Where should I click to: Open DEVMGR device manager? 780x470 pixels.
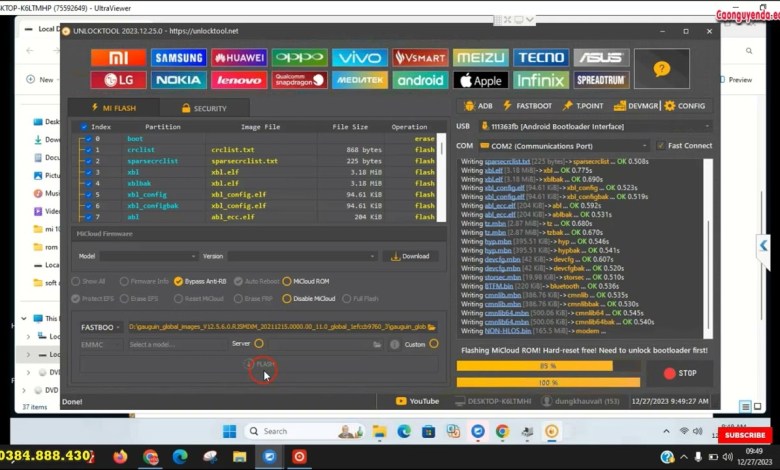point(636,106)
